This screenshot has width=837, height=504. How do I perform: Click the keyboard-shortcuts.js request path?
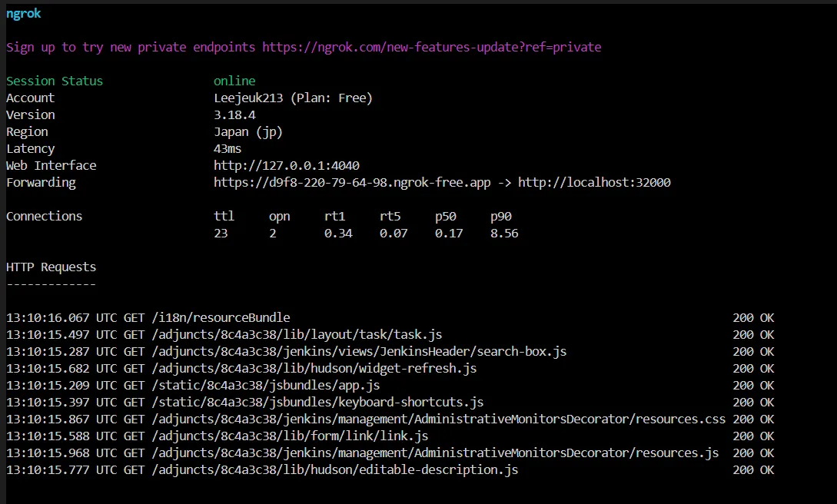(x=317, y=403)
